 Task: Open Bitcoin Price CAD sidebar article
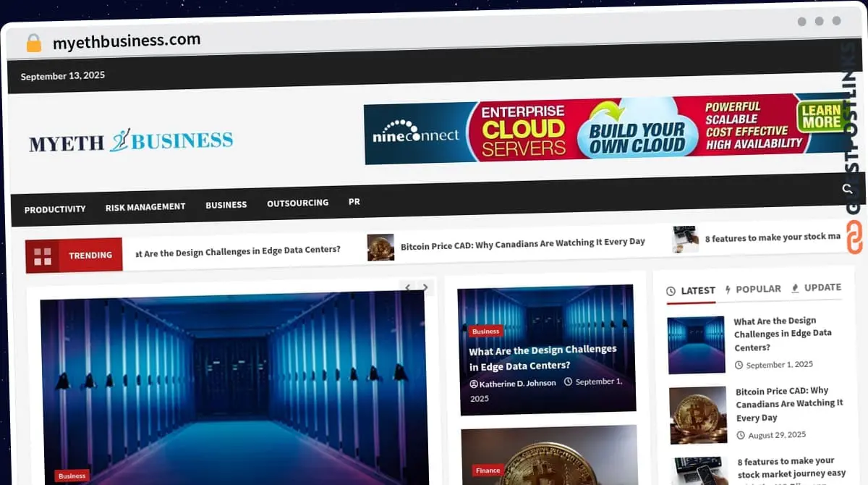(789, 404)
